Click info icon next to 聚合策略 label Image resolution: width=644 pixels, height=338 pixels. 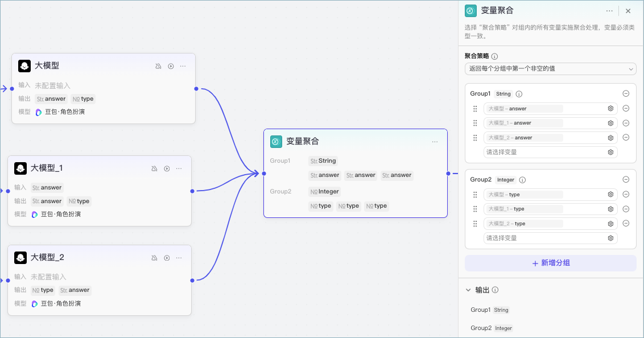494,56
